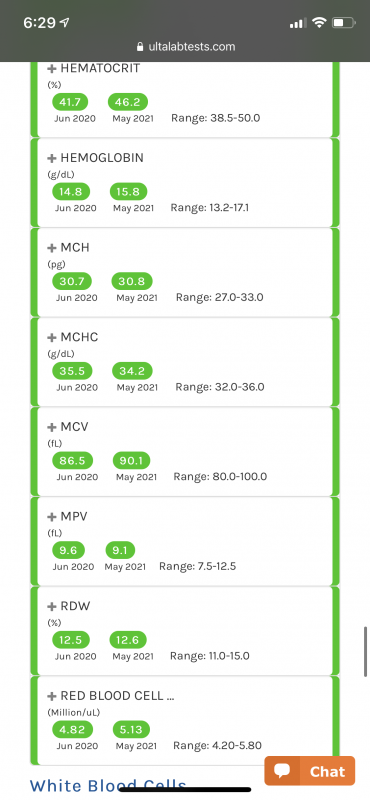
Task: Expand the RDW plus icon
Action: tap(52, 607)
